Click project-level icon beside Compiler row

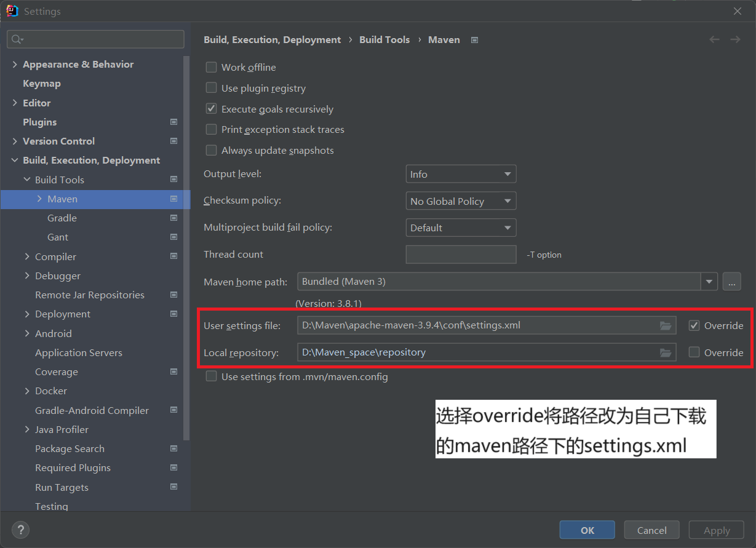pyautogui.click(x=173, y=256)
